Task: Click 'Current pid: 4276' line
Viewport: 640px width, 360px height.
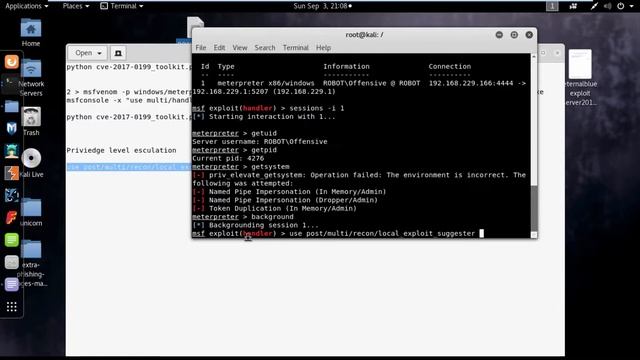Action: 228,158
